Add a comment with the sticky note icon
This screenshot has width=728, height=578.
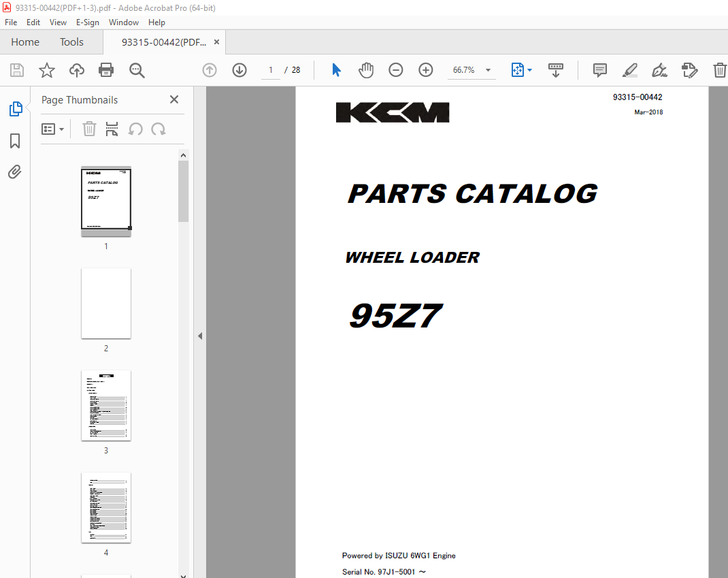pyautogui.click(x=599, y=70)
